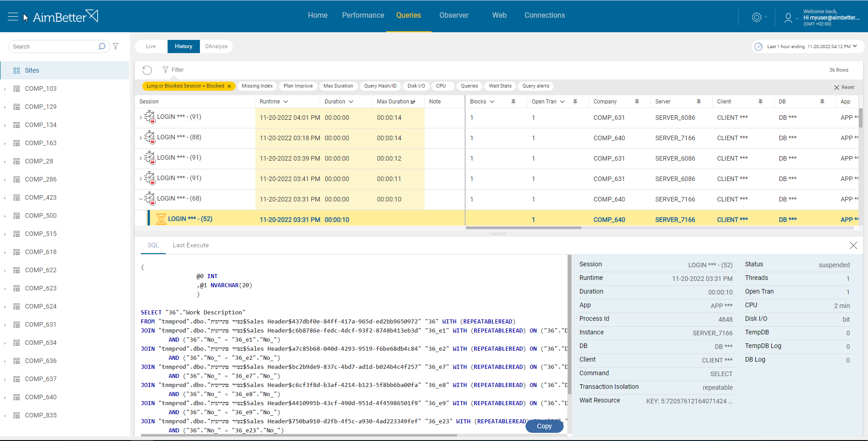Screen dimensions: 868x441
Task: Click the clock icon in time range
Action: click(759, 46)
